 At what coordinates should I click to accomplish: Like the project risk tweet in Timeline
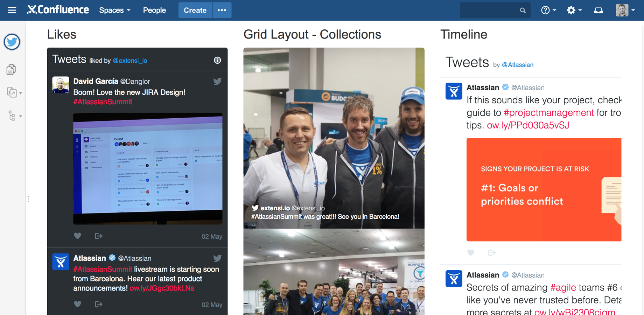pos(470,252)
